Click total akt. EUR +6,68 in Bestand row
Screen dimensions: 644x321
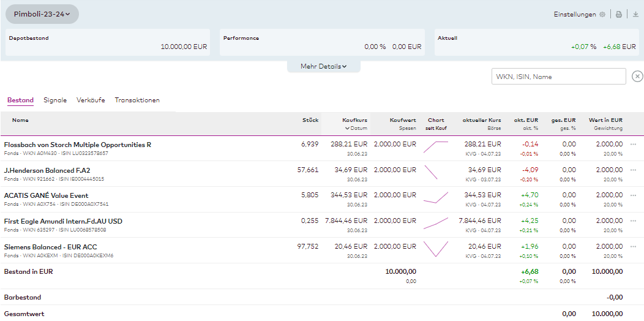(530, 271)
